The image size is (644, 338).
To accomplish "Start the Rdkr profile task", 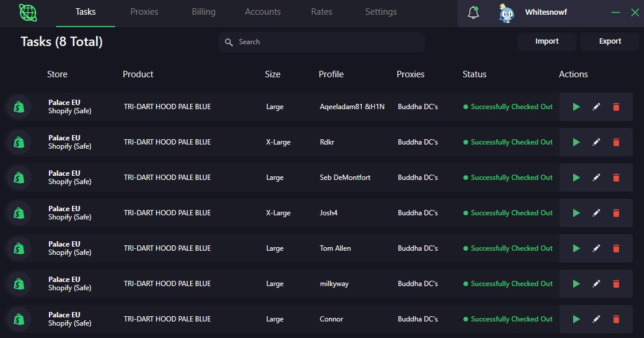I will point(576,142).
